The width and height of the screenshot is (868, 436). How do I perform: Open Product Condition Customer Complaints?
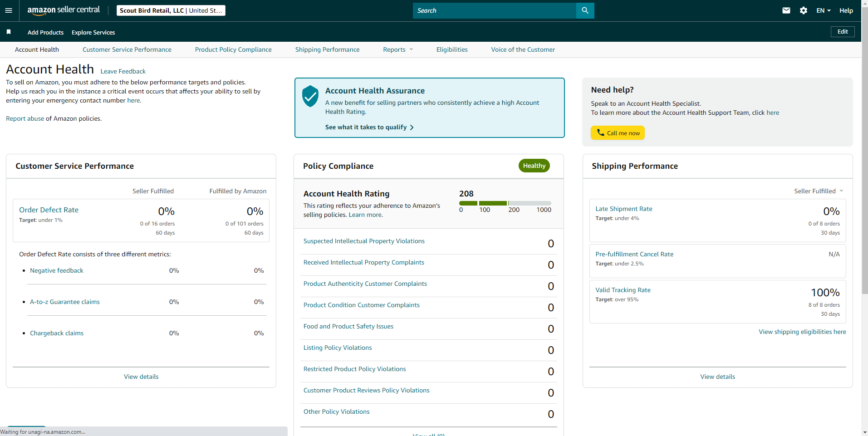[362, 305]
